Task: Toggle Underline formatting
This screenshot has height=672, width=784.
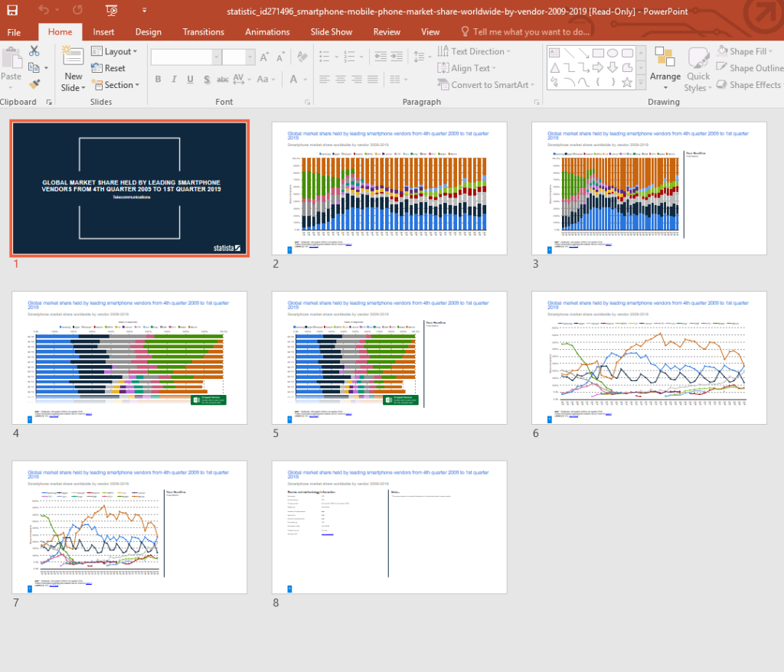Action: [190, 80]
